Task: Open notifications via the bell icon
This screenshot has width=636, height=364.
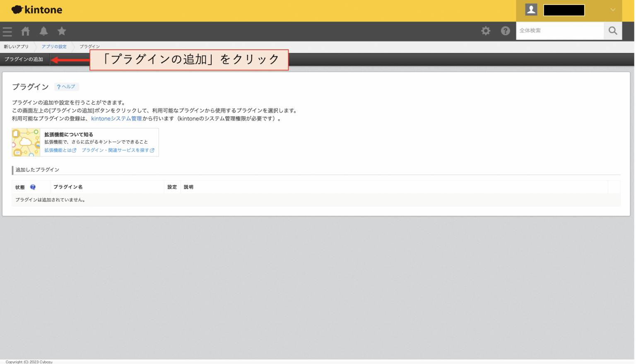Action: (43, 31)
